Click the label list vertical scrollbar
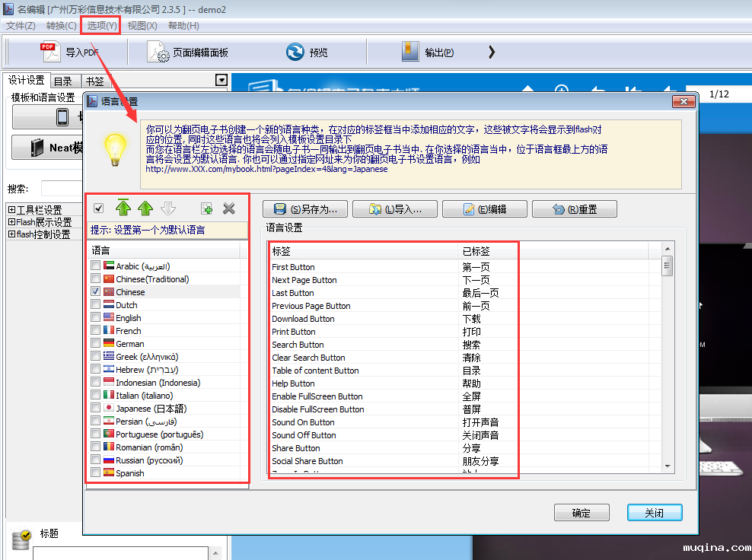The height and width of the screenshot is (560, 752). pyautogui.click(x=668, y=358)
